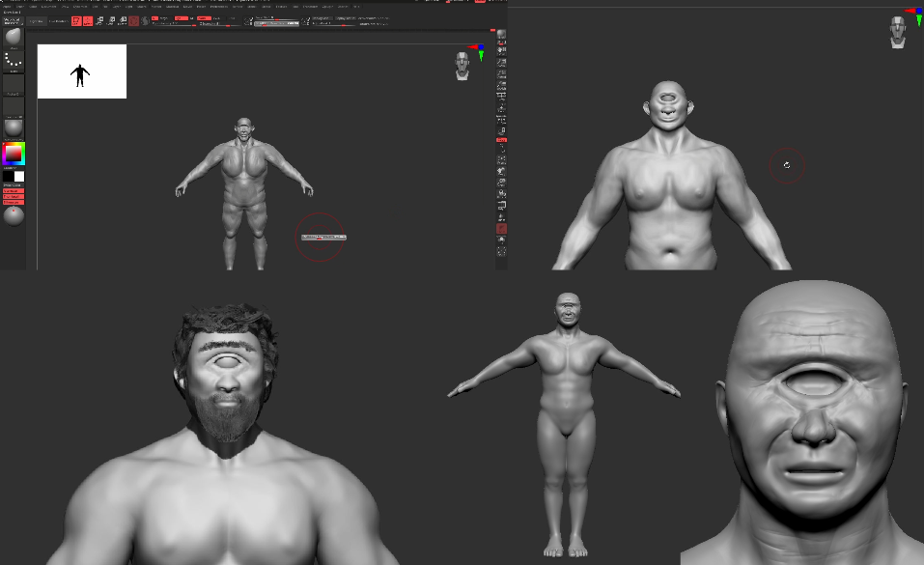This screenshot has height=565, width=924.
Task: Select the Scale transform icon in top shelf
Action: tap(111, 20)
